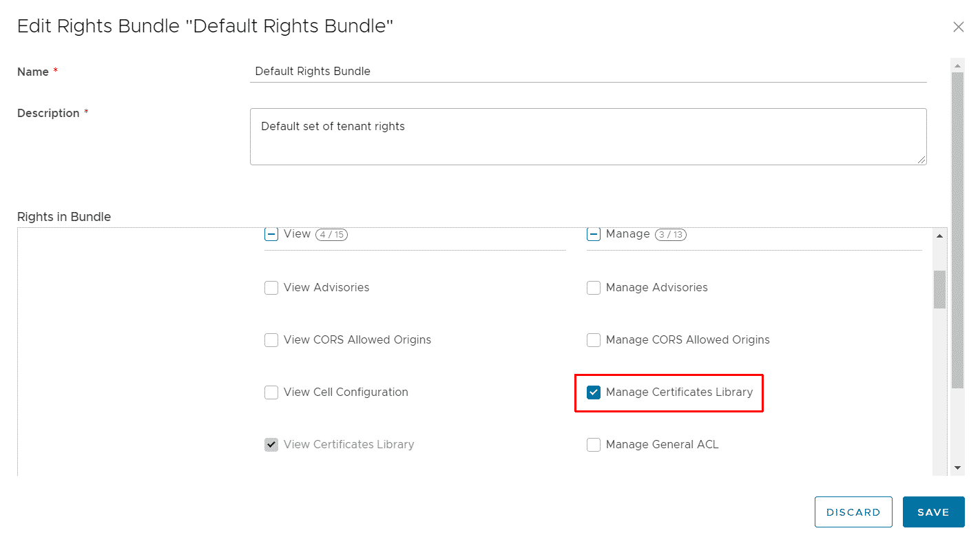980x535 pixels.
Task: Click the description textarea resize handle
Action: [x=921, y=160]
